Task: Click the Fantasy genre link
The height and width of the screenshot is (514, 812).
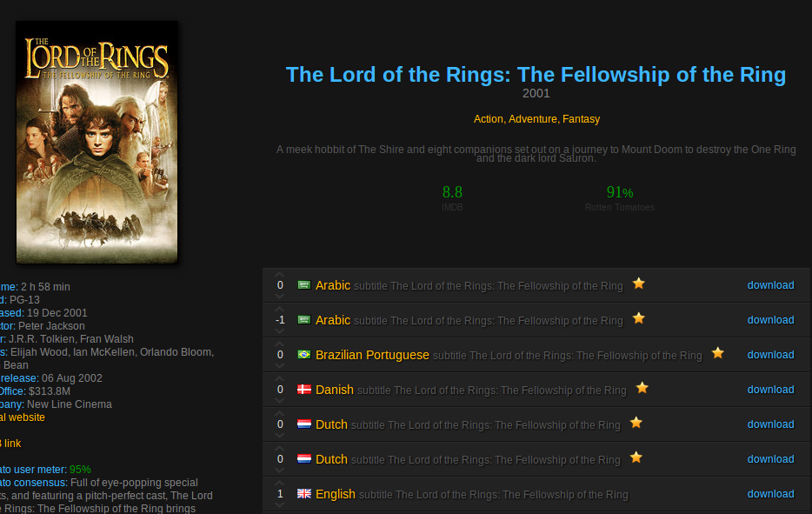Action: [581, 118]
